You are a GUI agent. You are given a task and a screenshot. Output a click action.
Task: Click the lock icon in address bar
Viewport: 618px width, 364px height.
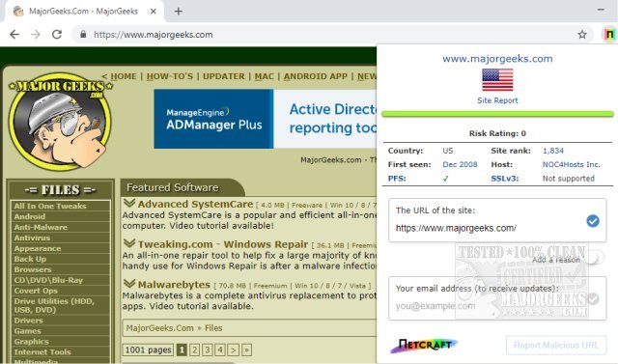tap(83, 34)
